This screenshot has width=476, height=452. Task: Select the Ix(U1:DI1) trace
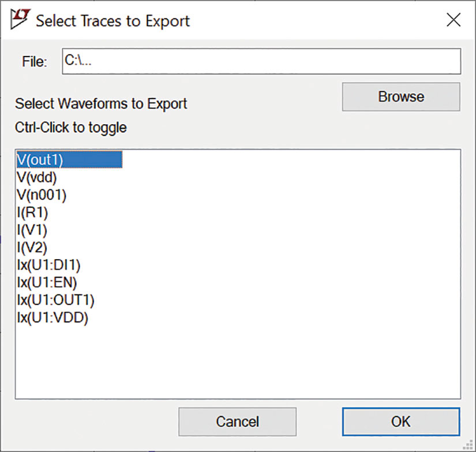[x=48, y=265]
